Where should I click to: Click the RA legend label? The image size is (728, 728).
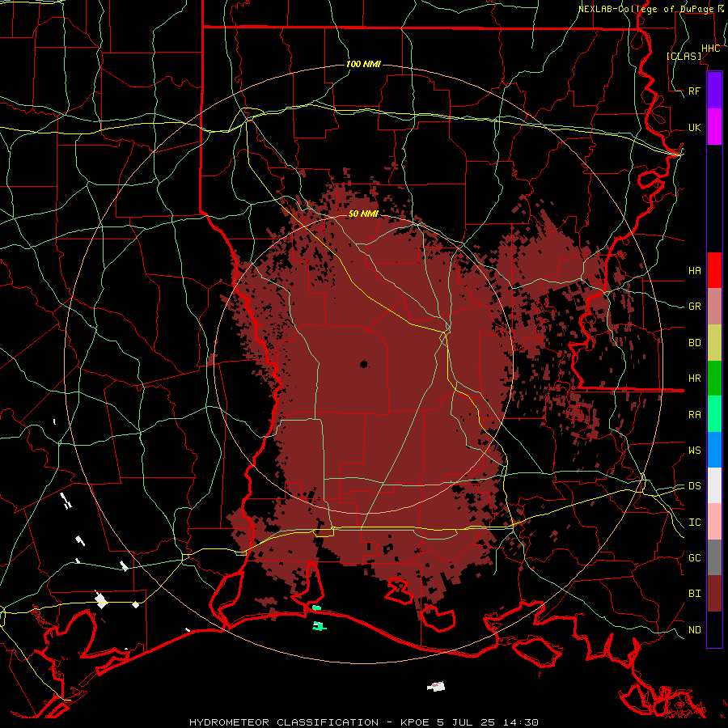pyautogui.click(x=694, y=415)
